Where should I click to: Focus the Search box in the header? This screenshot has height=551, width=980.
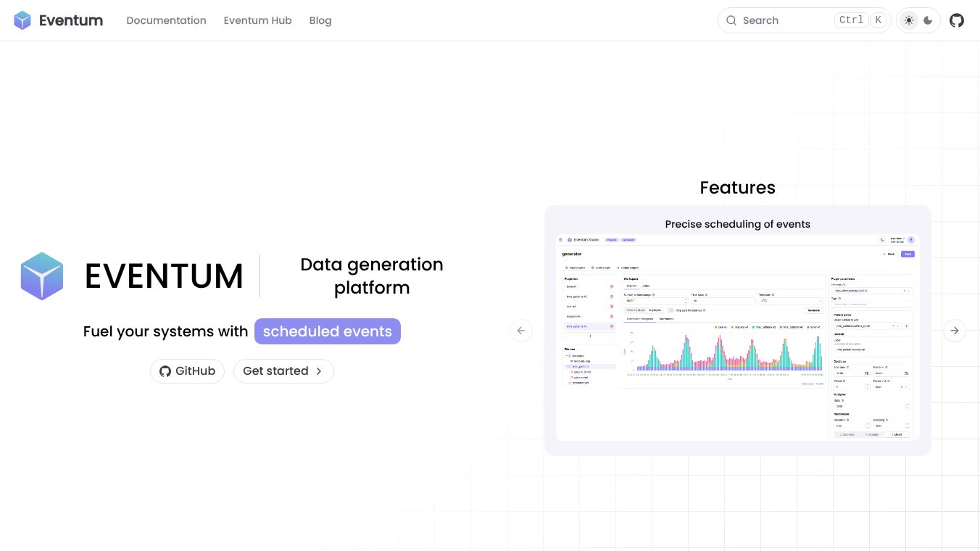coord(804,20)
